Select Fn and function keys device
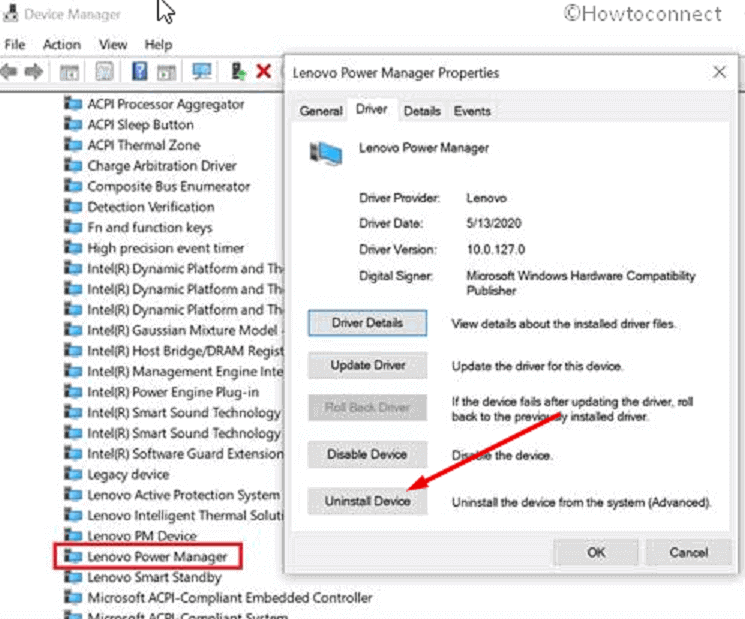The image size is (745, 619). click(x=150, y=228)
